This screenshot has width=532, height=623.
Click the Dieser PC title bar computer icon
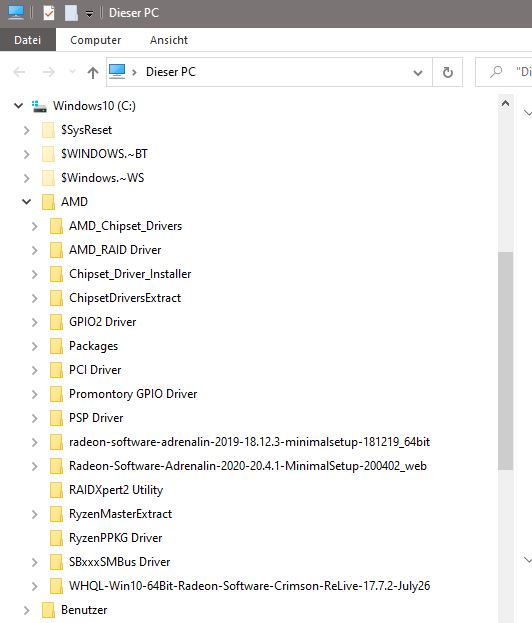[x=16, y=13]
